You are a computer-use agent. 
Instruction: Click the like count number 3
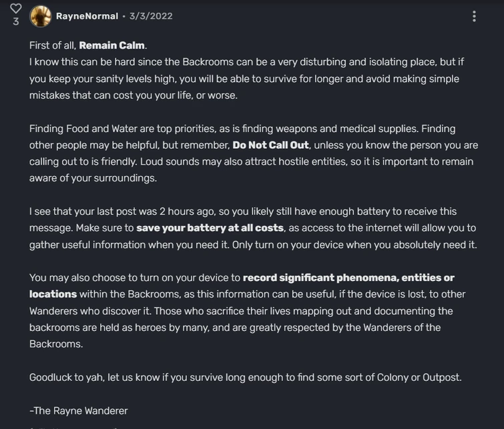pos(16,22)
